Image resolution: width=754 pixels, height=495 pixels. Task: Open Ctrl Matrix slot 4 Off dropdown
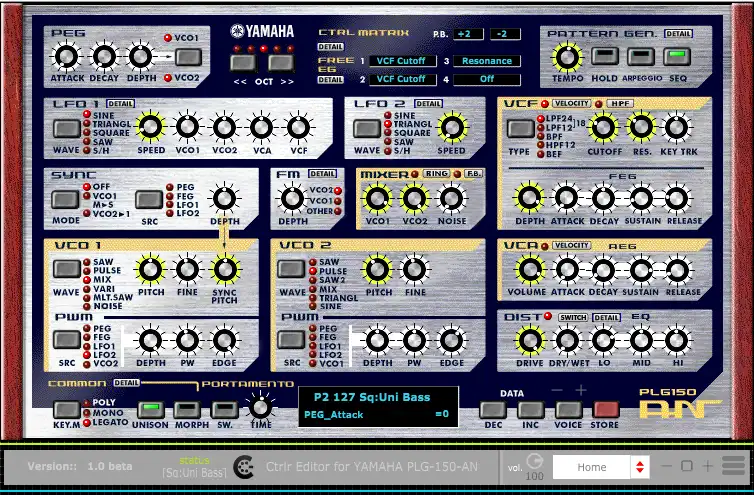click(487, 79)
